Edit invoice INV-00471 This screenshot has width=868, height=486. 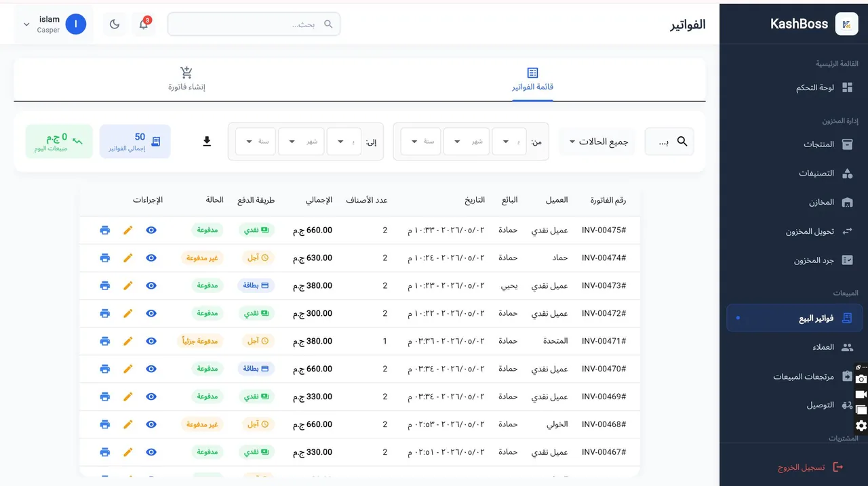pos(128,341)
